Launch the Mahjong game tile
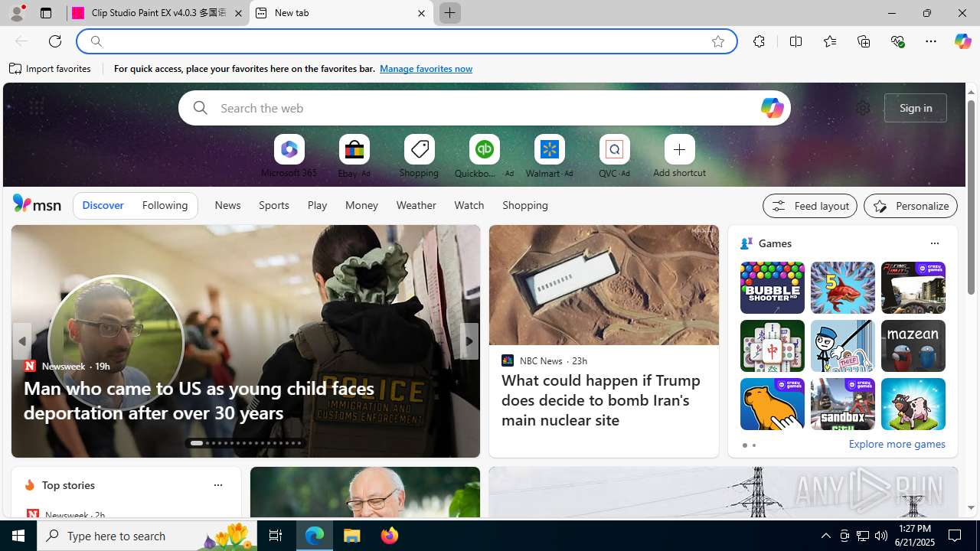This screenshot has height=551, width=980. 772,346
